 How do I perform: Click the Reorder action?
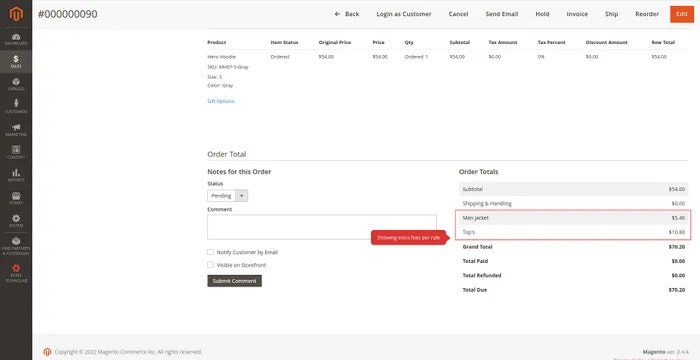click(x=647, y=14)
